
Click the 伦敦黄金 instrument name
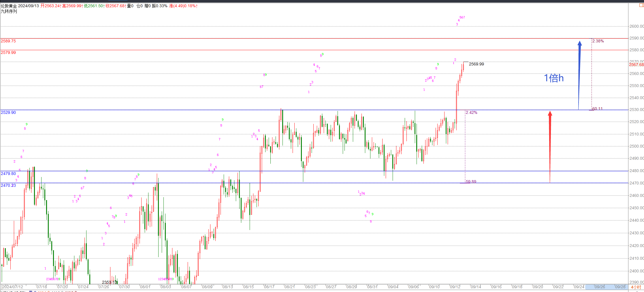(x=9, y=6)
